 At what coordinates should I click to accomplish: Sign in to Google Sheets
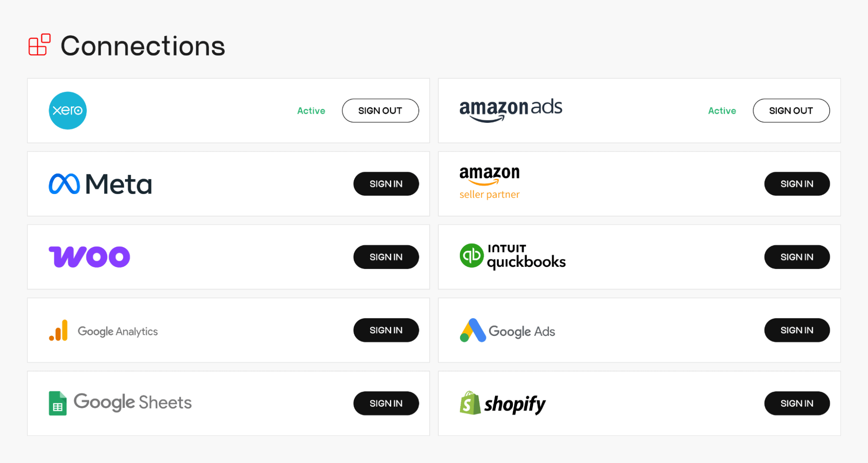click(386, 403)
